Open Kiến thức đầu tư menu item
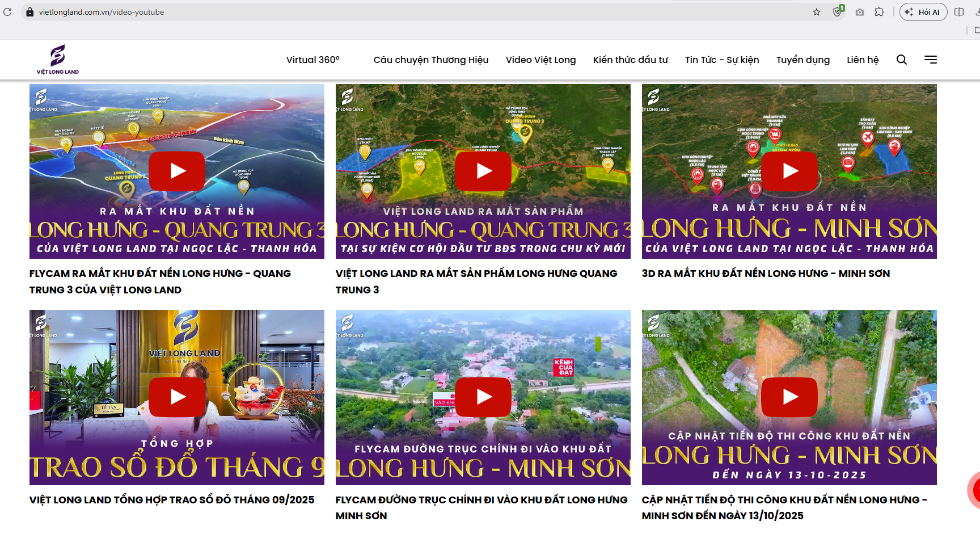 tap(631, 60)
